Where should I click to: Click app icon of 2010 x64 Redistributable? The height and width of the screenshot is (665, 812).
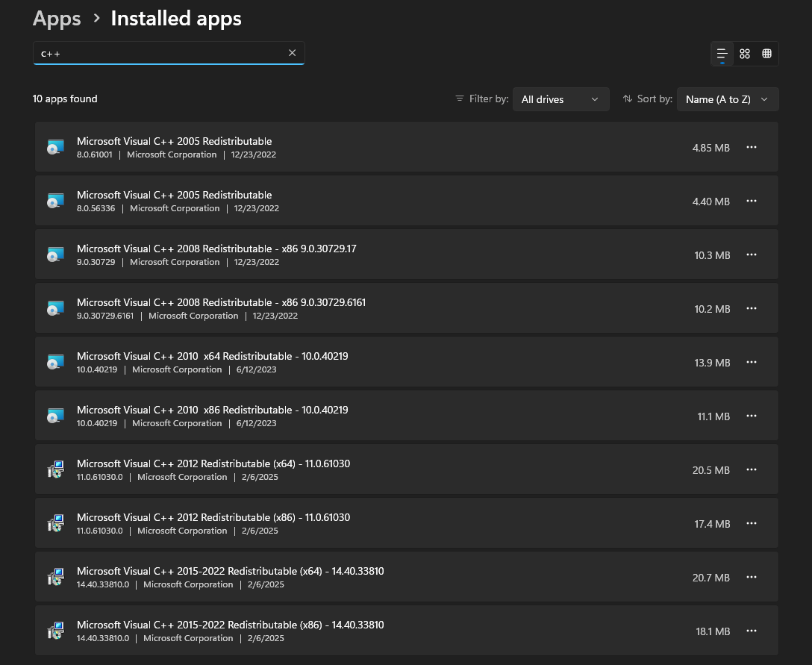55,362
